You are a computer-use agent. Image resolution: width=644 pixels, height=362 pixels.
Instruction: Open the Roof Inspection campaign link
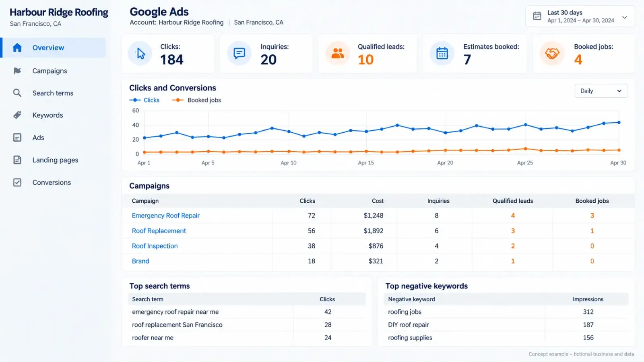point(155,246)
